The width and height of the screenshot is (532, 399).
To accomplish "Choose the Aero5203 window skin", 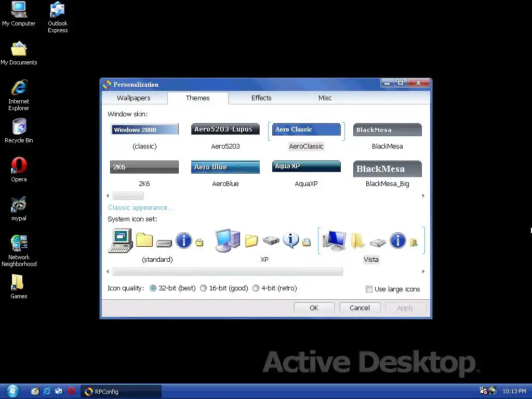I will coord(225,137).
